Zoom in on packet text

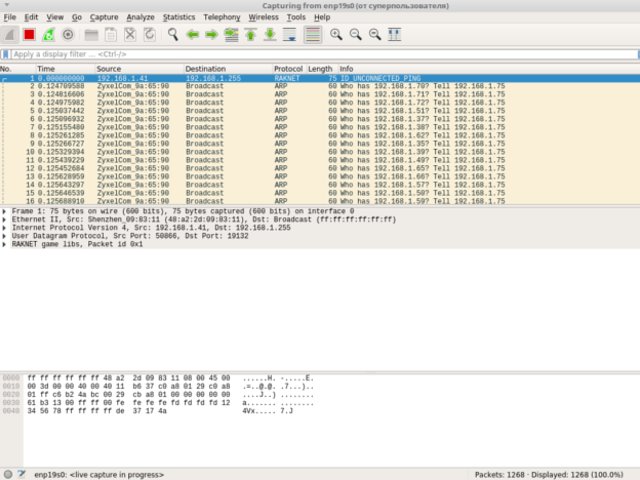click(336, 35)
